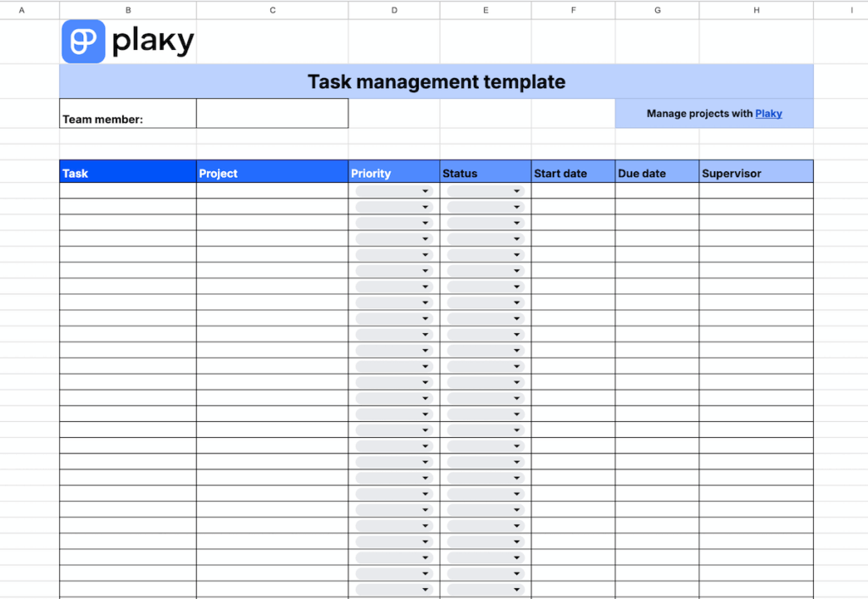The image size is (868, 599).
Task: Open the Status dropdown in the first row
Action: click(516, 190)
